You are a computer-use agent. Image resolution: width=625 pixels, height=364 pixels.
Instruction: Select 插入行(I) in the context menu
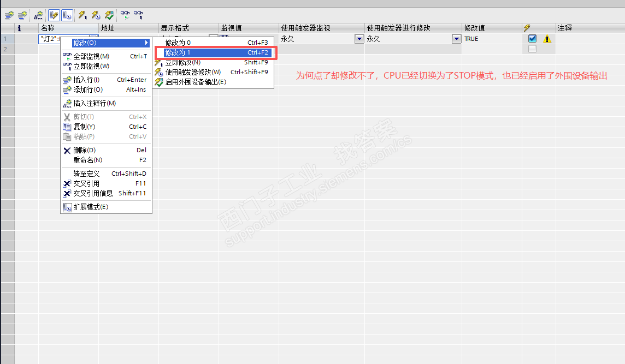[x=106, y=80]
